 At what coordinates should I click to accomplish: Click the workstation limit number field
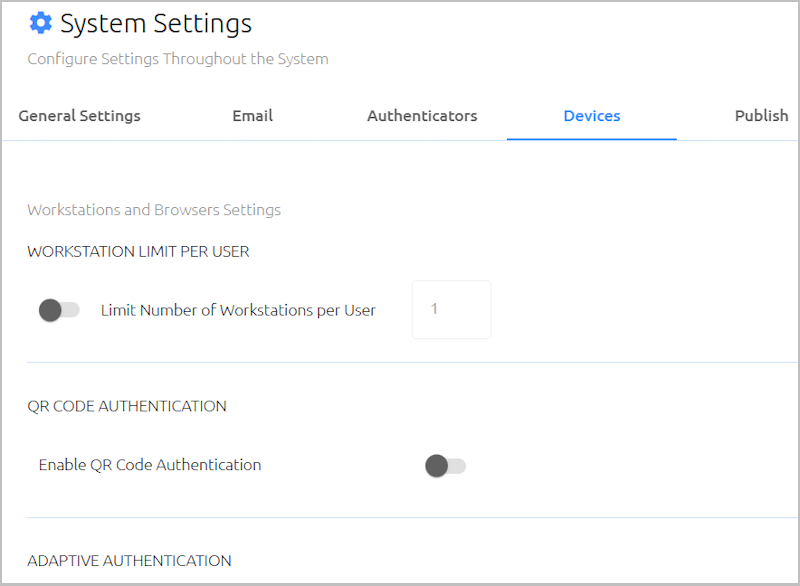pyautogui.click(x=452, y=309)
